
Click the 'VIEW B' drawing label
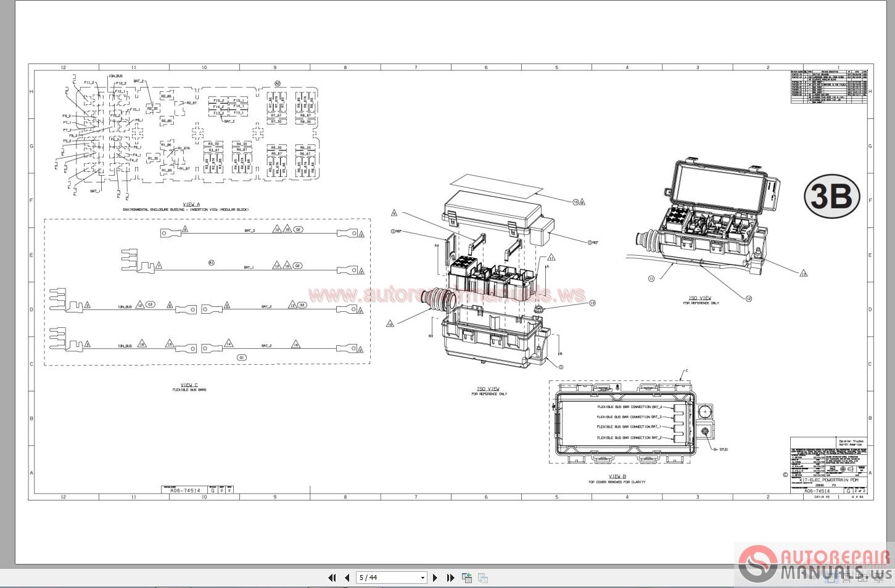pos(617,476)
